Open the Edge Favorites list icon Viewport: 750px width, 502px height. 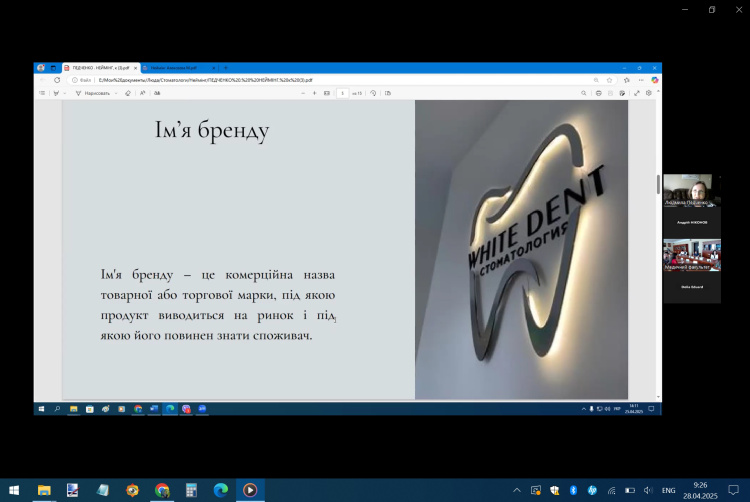(x=627, y=80)
